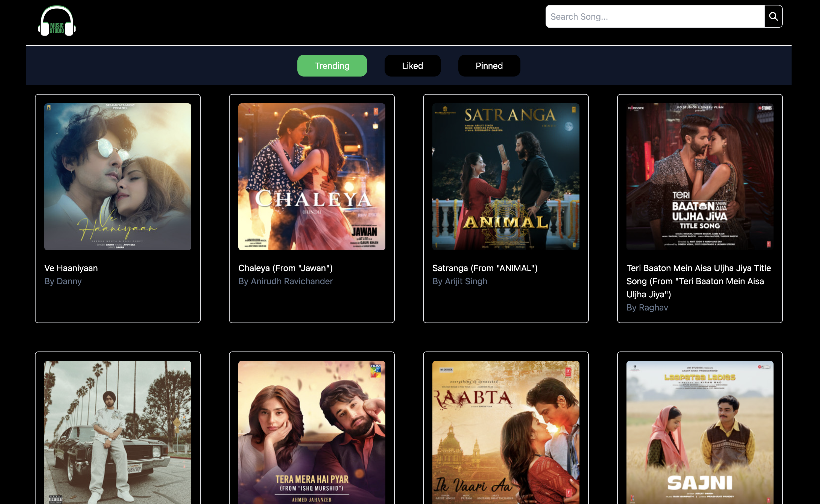
Task: Click the By Raghav artist text
Action: tap(647, 307)
